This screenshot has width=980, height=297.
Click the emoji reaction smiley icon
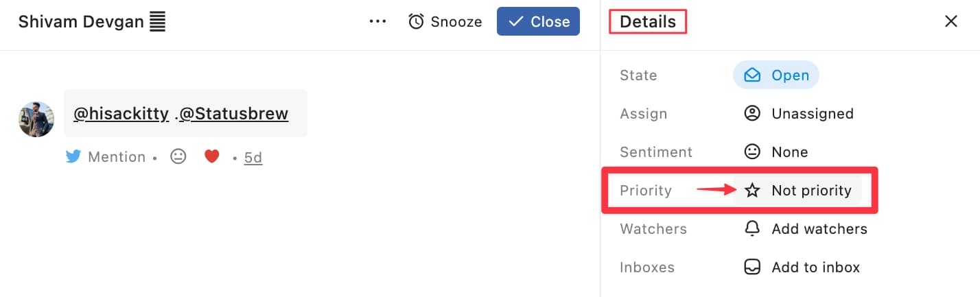click(x=178, y=157)
